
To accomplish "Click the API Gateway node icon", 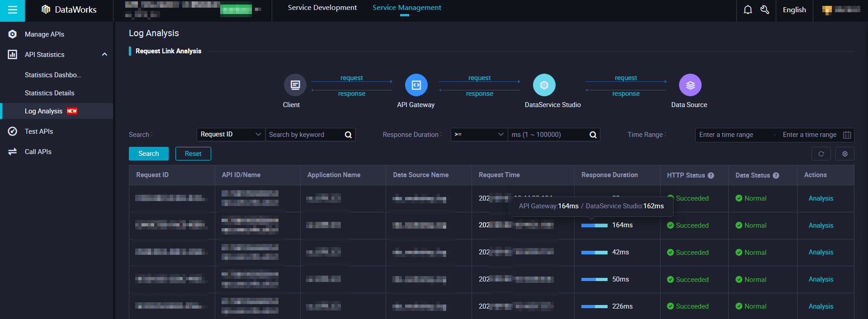I will (x=416, y=85).
